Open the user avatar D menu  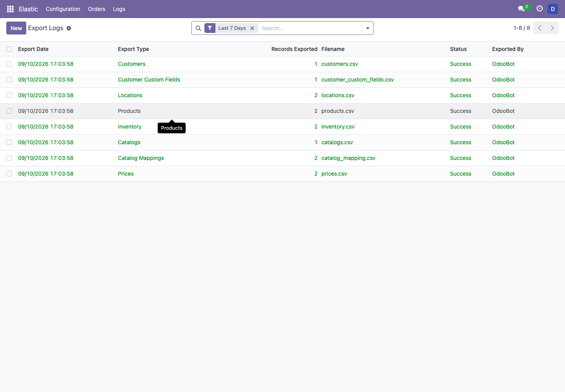click(x=553, y=9)
